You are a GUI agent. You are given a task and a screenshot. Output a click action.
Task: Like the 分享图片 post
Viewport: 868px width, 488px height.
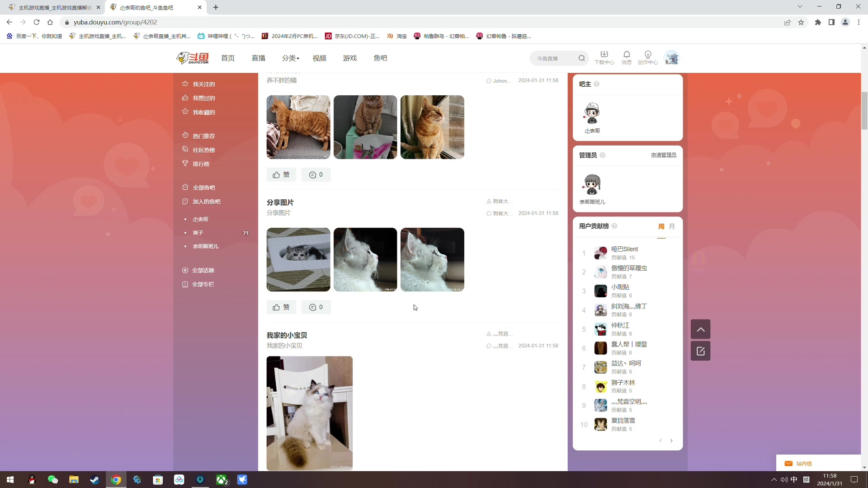pyautogui.click(x=281, y=307)
